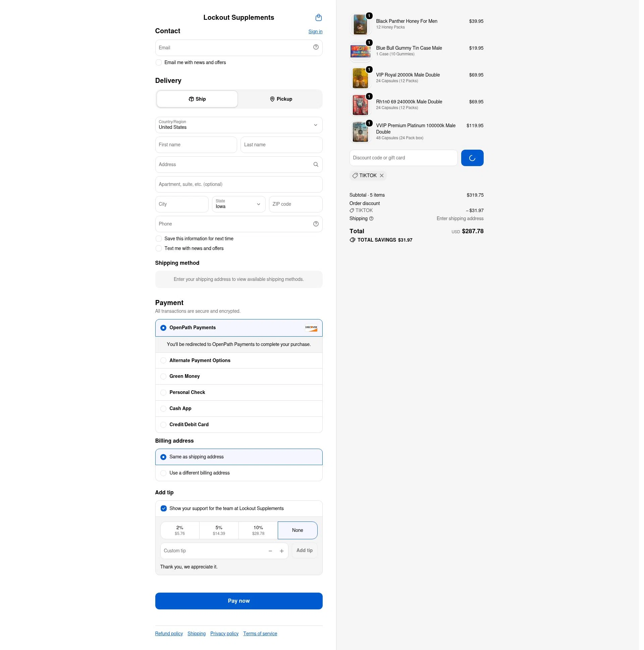The width and height of the screenshot is (644, 650).
Task: Switch to the Pickup delivery tab
Action: (281, 99)
